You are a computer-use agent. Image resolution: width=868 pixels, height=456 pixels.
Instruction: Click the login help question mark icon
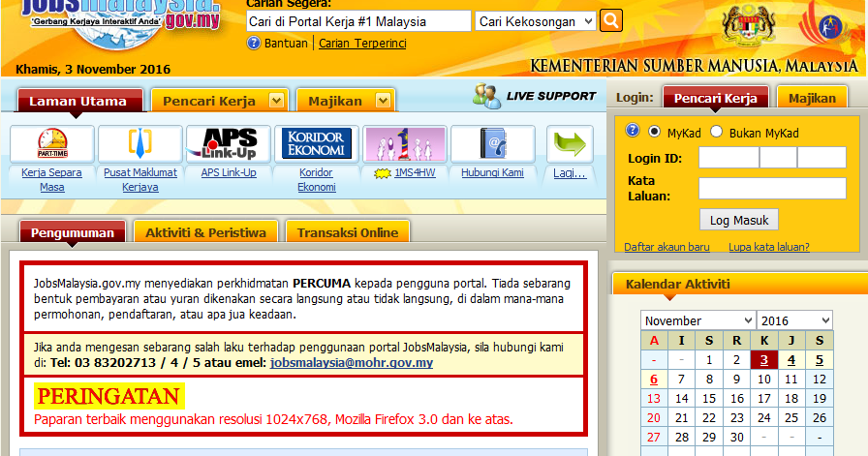click(633, 131)
